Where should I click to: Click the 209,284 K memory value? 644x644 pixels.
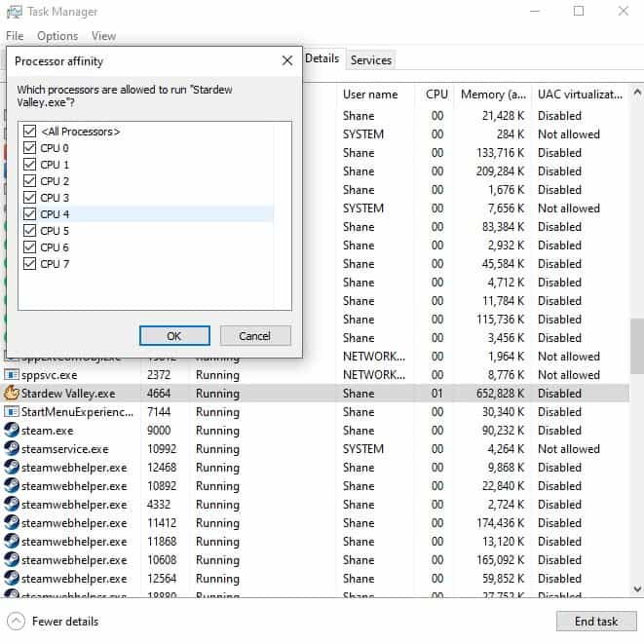[500, 170]
